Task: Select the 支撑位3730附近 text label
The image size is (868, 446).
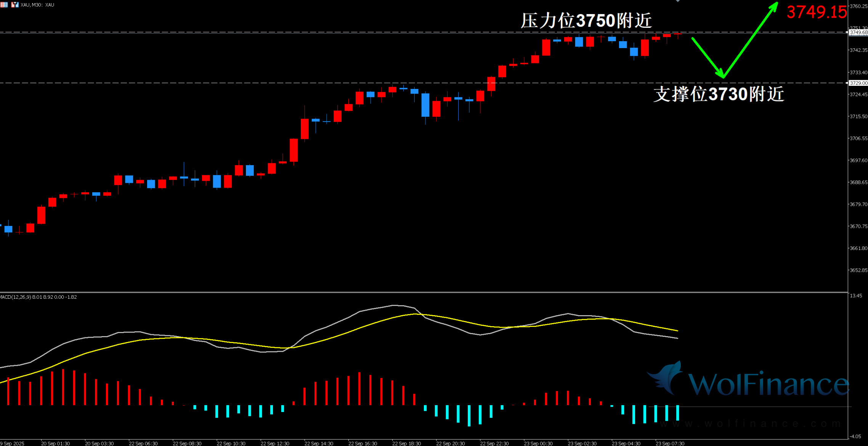Action: click(x=719, y=94)
